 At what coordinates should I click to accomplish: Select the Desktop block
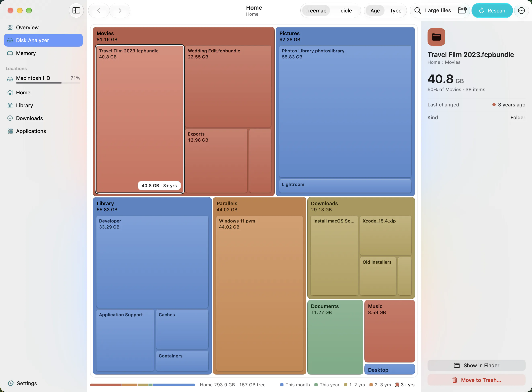coord(389,369)
